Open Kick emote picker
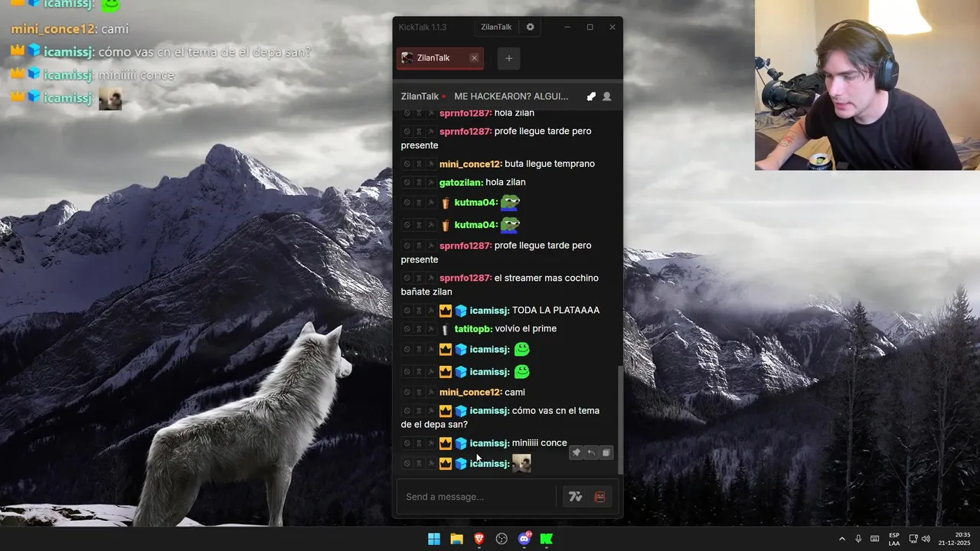The image size is (980, 551). (x=599, y=497)
